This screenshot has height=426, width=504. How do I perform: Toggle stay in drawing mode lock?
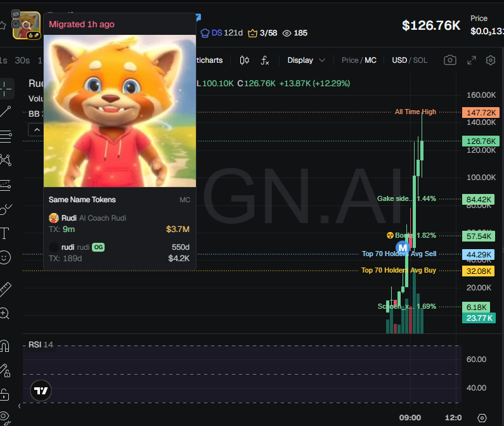coord(5,370)
